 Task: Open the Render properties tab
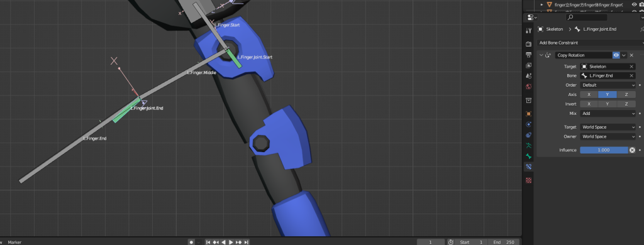[x=528, y=44]
